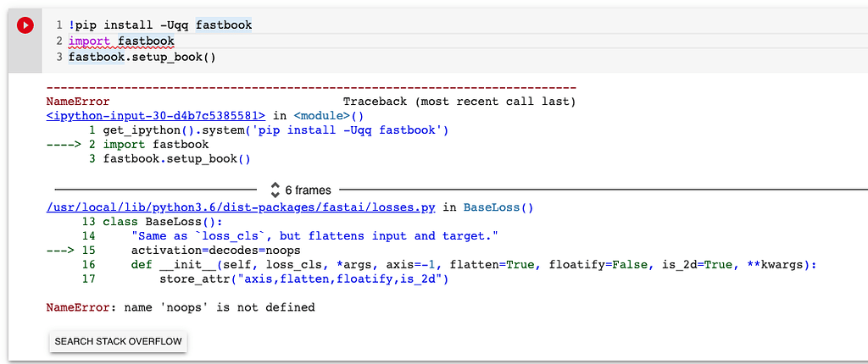Run the fastbook install cell

25,25
